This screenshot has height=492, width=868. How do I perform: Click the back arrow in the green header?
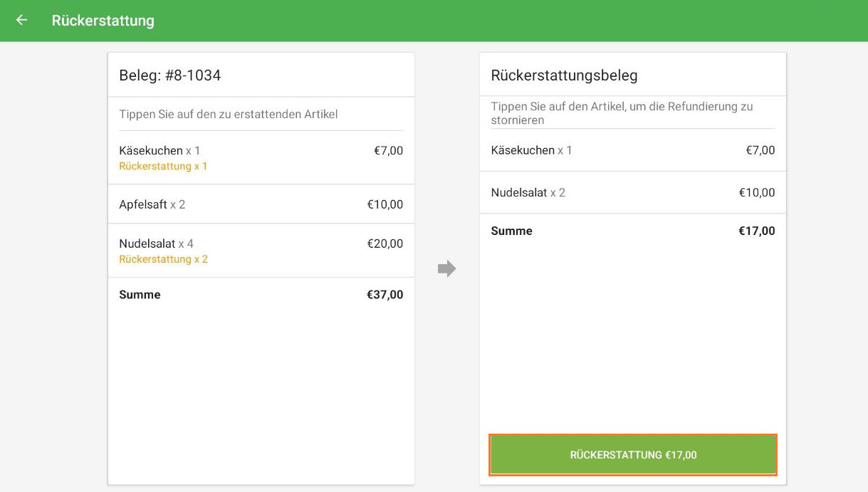point(21,21)
